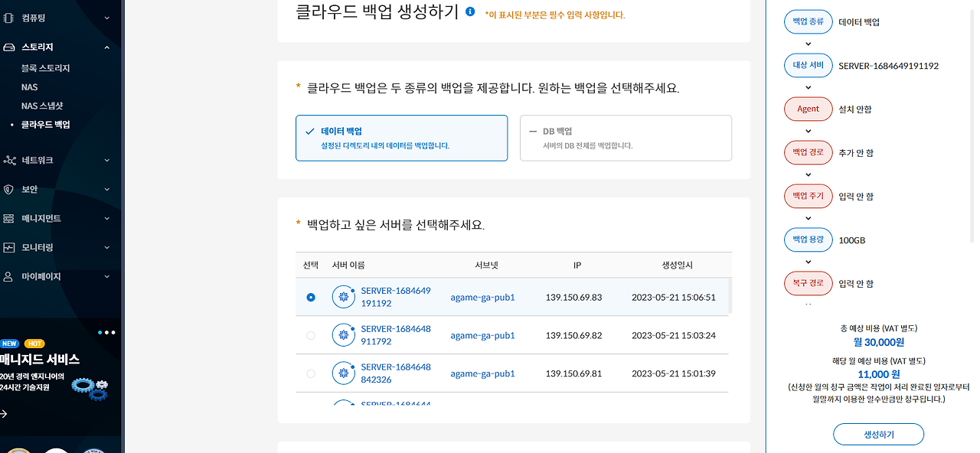Switch backup type to DB 백업
The height and width of the screenshot is (453, 980).
point(626,138)
